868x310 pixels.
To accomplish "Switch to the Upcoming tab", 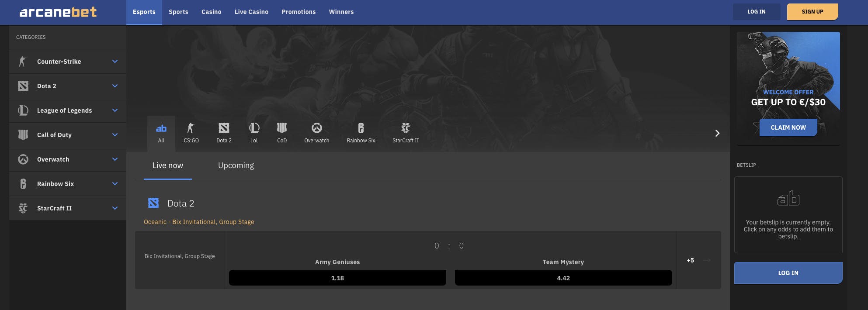I will pos(236,165).
